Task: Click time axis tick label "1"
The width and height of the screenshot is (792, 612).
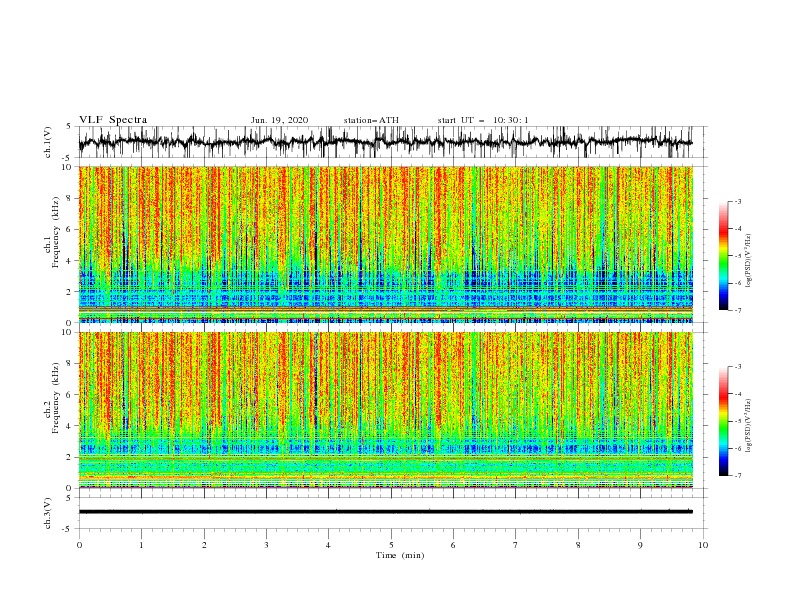Action: [x=142, y=545]
